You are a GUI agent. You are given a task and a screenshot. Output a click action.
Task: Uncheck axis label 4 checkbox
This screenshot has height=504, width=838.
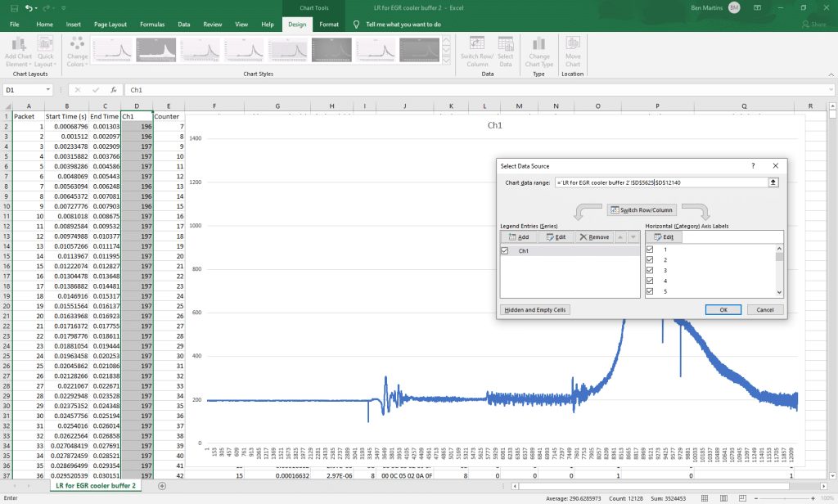pos(650,281)
